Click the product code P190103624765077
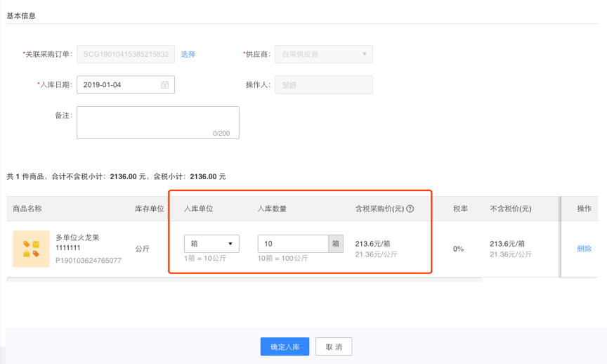The image size is (607, 364). (89, 261)
